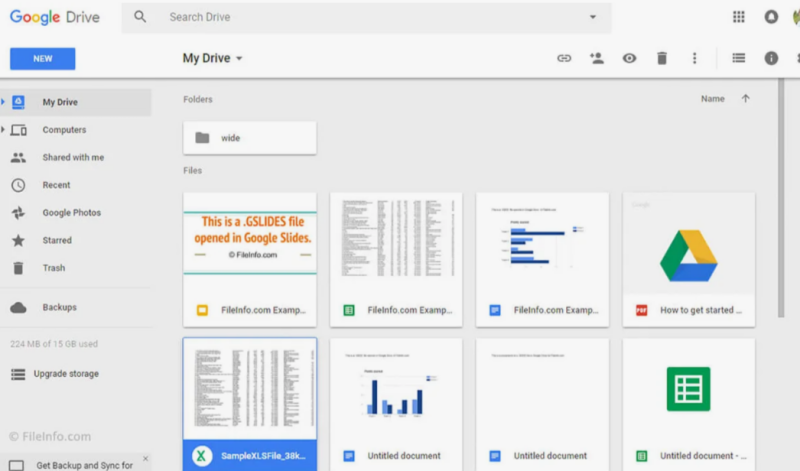Click the preview eye icon
This screenshot has width=800, height=471.
coord(629,58)
